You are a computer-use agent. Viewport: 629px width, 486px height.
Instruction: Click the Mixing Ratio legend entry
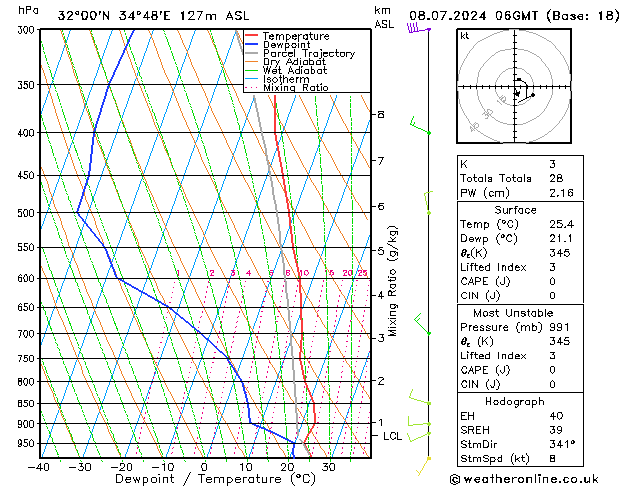tap(287, 87)
